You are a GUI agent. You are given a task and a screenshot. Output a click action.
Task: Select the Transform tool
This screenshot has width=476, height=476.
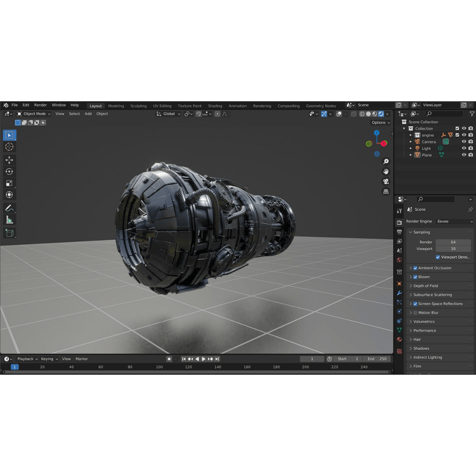click(9, 195)
